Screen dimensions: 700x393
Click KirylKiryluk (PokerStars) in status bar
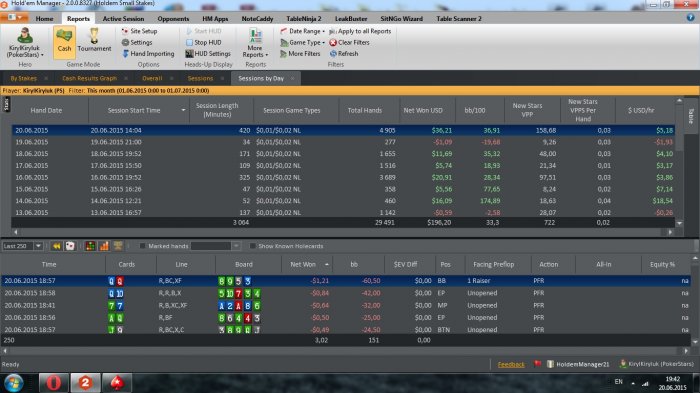pos(656,364)
